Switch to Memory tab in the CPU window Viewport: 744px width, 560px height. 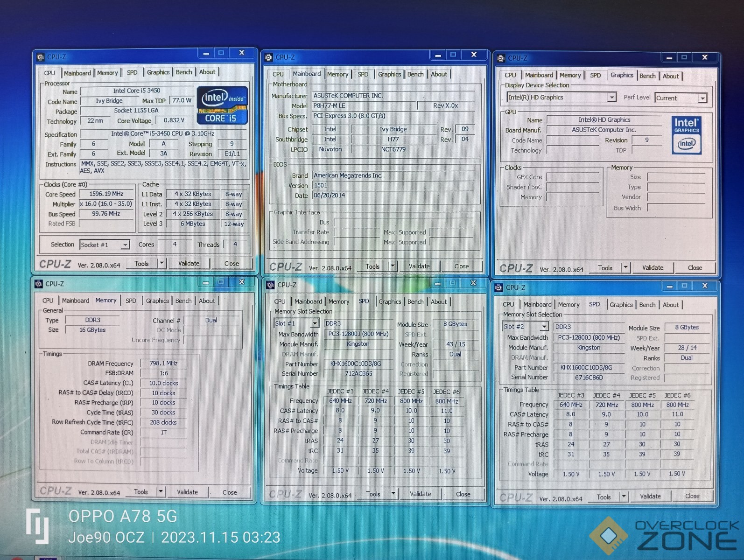click(x=107, y=73)
